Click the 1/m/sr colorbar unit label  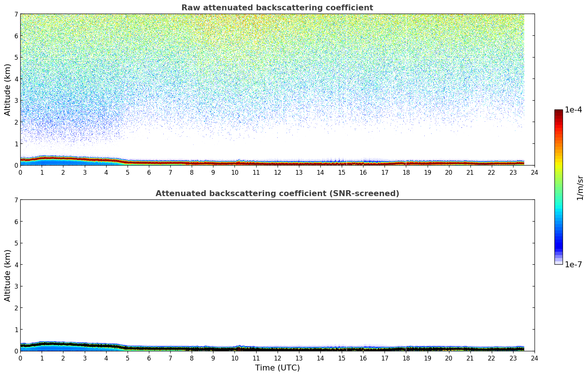click(x=580, y=188)
